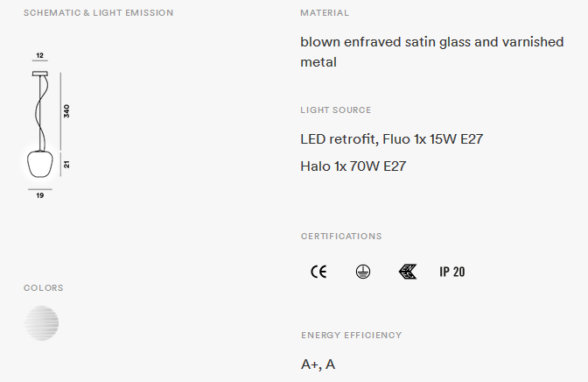Image resolution: width=588 pixels, height=382 pixels.
Task: Click the 12 canopy width dimension label
Action: pyautogui.click(x=39, y=55)
